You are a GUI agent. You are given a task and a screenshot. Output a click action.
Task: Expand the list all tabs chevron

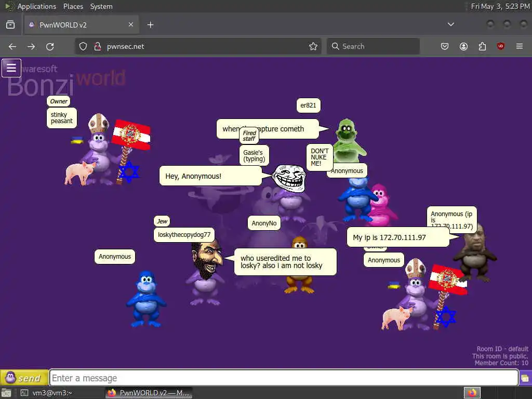click(450, 24)
